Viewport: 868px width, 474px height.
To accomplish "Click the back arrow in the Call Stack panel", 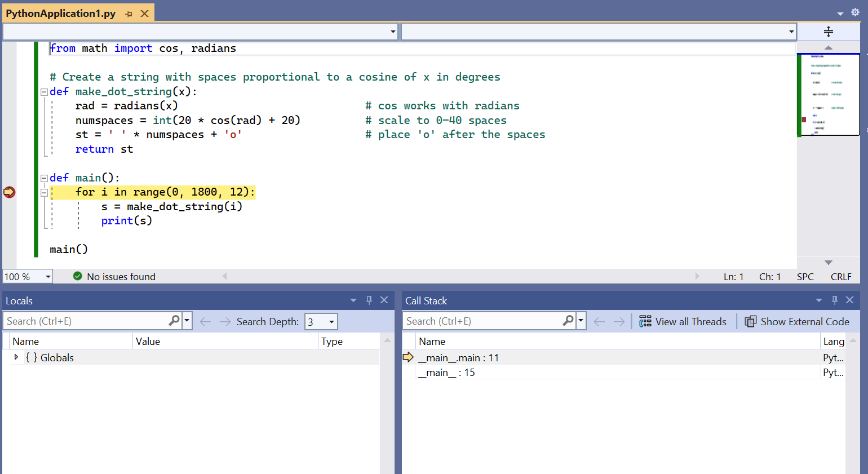I will (x=599, y=321).
